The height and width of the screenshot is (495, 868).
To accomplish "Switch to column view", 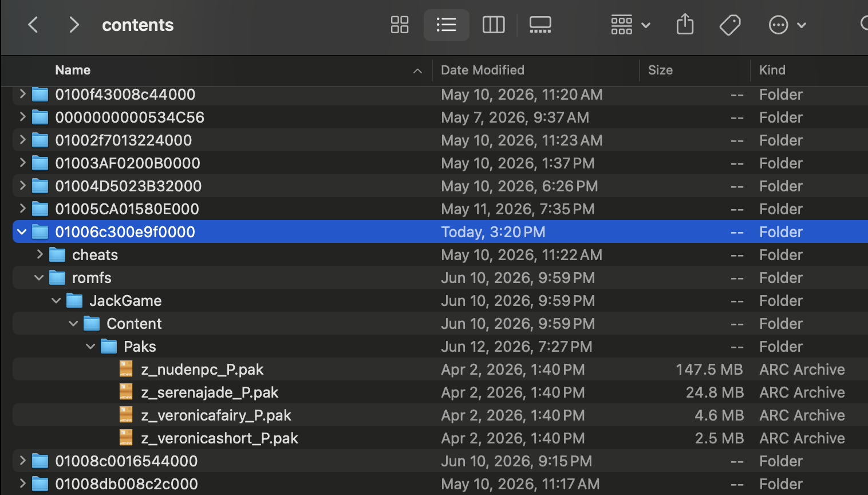I will click(494, 25).
